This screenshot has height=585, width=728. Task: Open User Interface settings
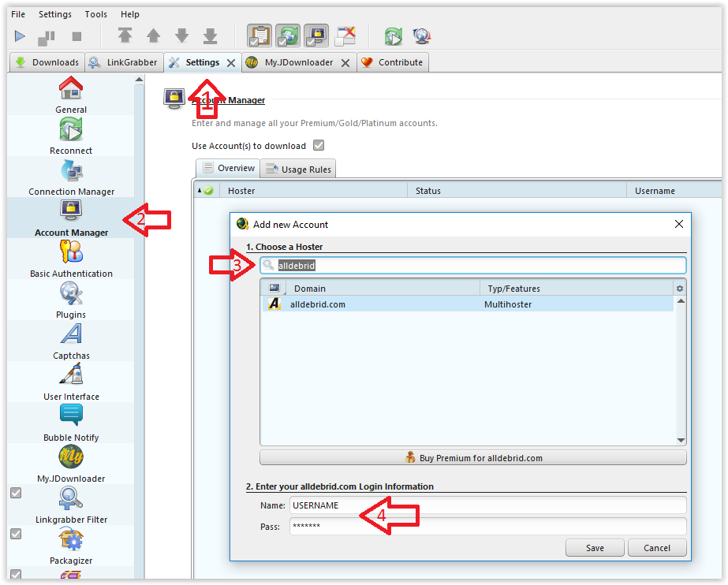pyautogui.click(x=70, y=382)
